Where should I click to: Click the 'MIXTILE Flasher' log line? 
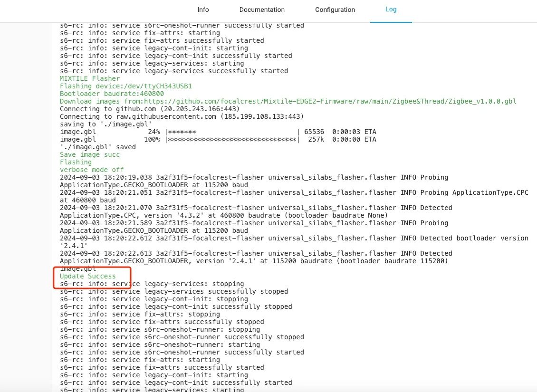tap(90, 78)
